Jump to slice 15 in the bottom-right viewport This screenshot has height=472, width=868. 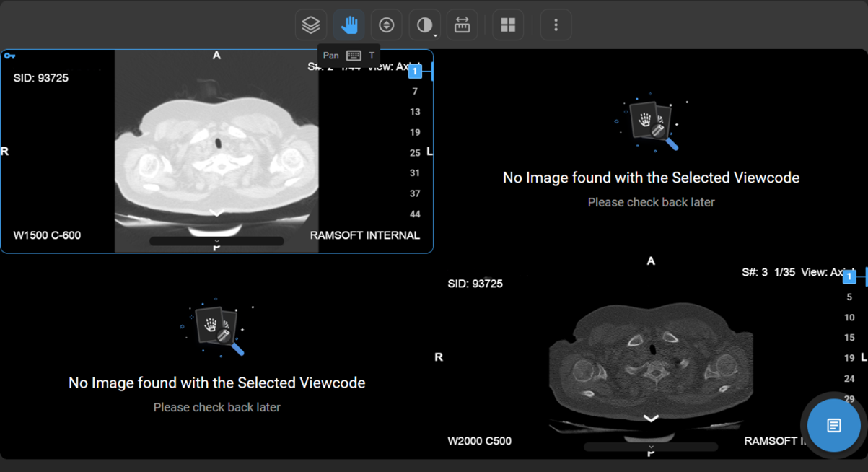click(849, 338)
